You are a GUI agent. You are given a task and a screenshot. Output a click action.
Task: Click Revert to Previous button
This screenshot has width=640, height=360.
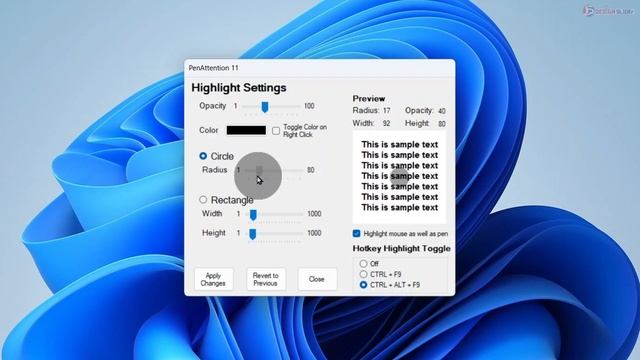pos(265,279)
